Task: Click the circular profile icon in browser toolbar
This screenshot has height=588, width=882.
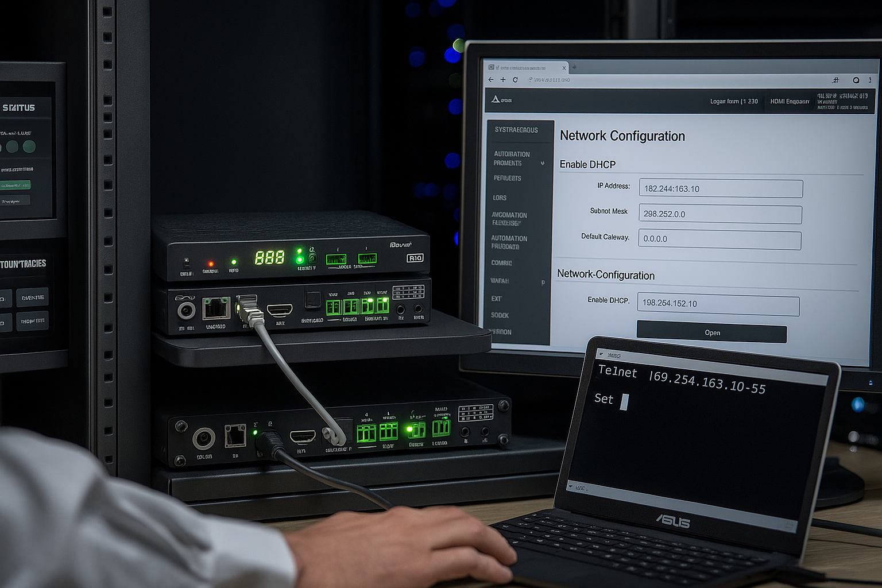Action: [856, 80]
